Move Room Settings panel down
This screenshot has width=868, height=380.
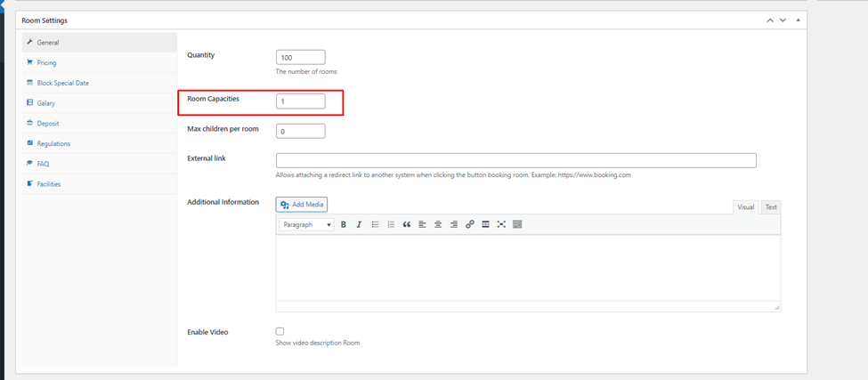tap(783, 20)
